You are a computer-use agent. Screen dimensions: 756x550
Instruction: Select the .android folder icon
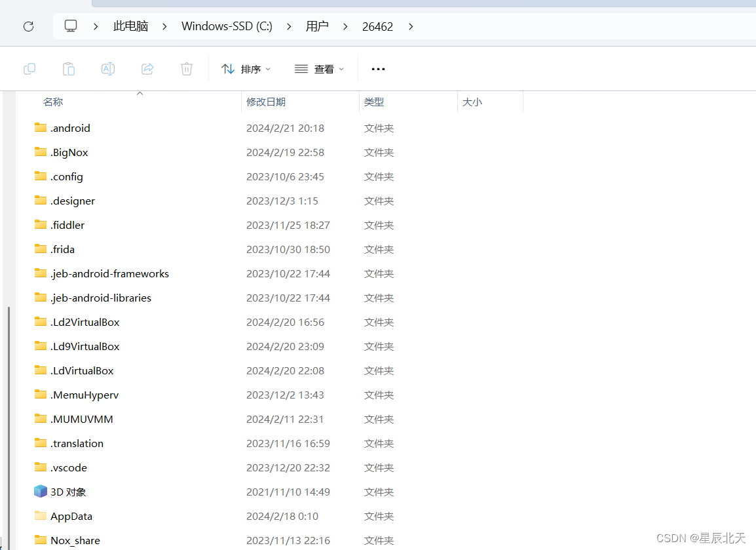(x=41, y=127)
